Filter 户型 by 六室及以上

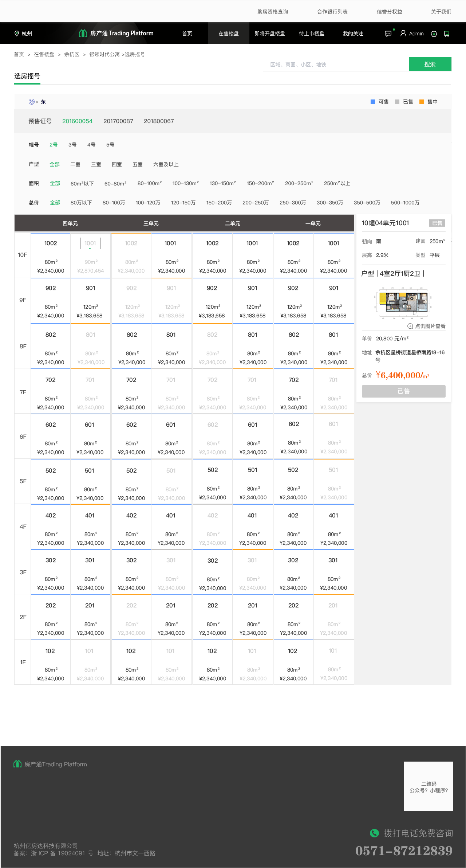(166, 164)
